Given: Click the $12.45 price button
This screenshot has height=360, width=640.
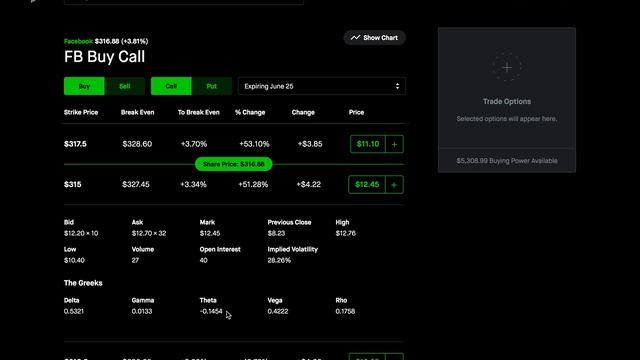Looking at the screenshot, I should tap(367, 184).
